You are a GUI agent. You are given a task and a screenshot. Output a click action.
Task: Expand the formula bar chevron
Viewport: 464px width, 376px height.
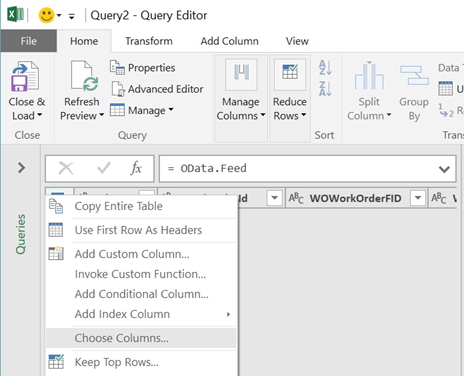[x=444, y=169]
